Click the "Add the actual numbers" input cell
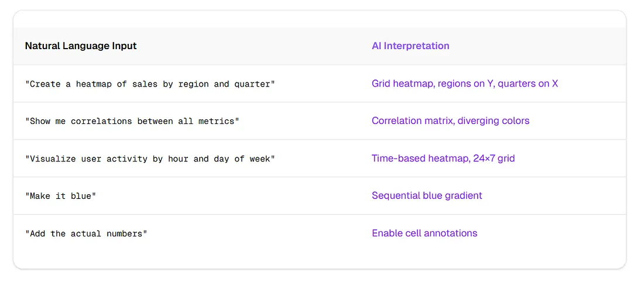 coord(86,233)
